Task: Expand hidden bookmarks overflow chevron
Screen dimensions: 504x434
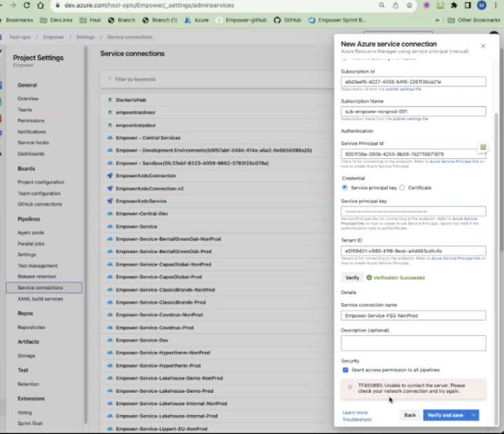Action: coord(437,20)
